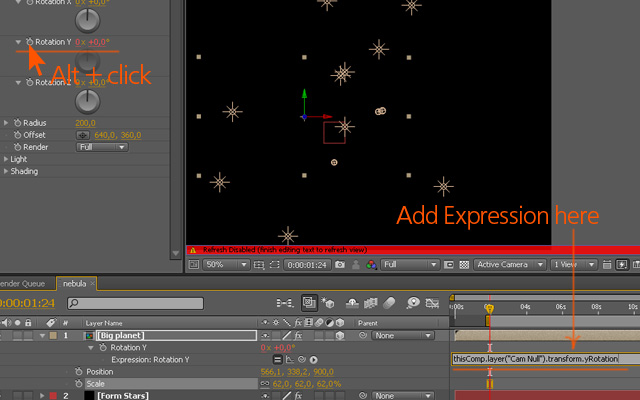Expand the Shading property group
Image resolution: width=640 pixels, height=400 pixels.
click(6, 171)
